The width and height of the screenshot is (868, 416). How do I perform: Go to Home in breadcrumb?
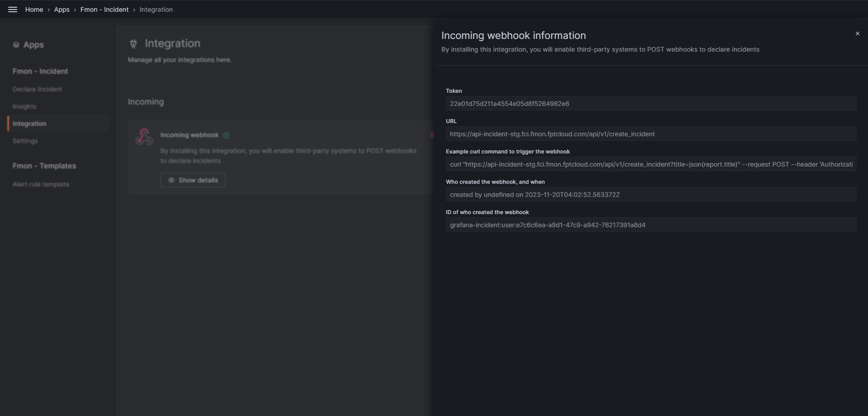tap(34, 10)
